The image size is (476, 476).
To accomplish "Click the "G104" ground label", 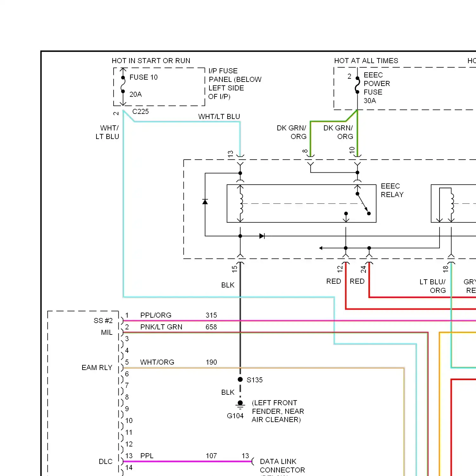I will click(x=235, y=416).
